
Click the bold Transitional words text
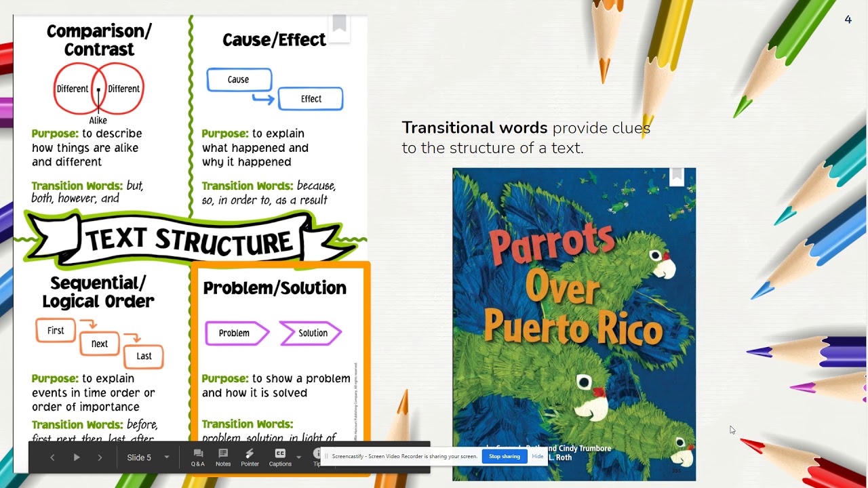tap(475, 127)
